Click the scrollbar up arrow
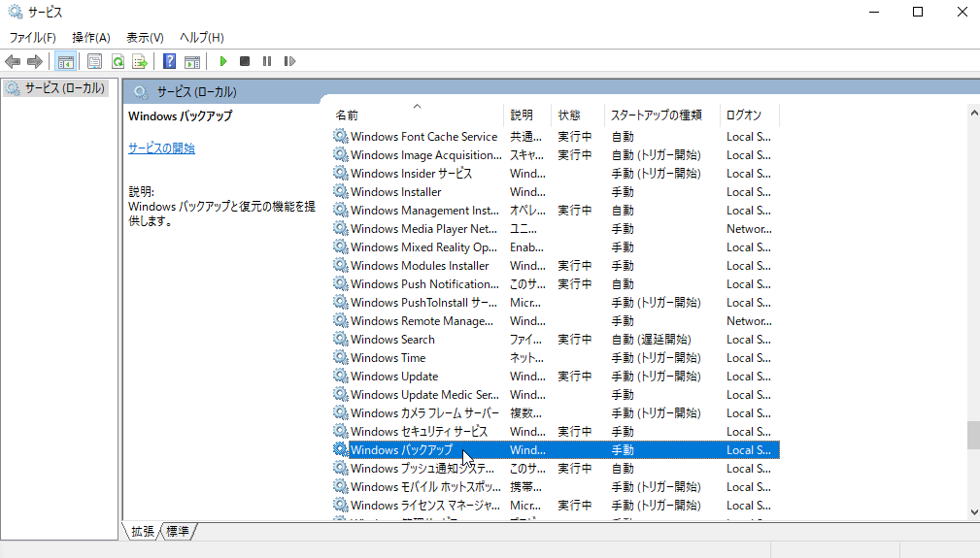980x558 pixels. [x=974, y=113]
